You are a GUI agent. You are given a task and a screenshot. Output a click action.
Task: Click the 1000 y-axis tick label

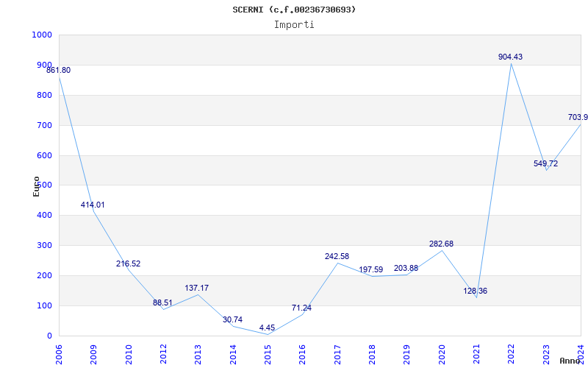coord(42,35)
